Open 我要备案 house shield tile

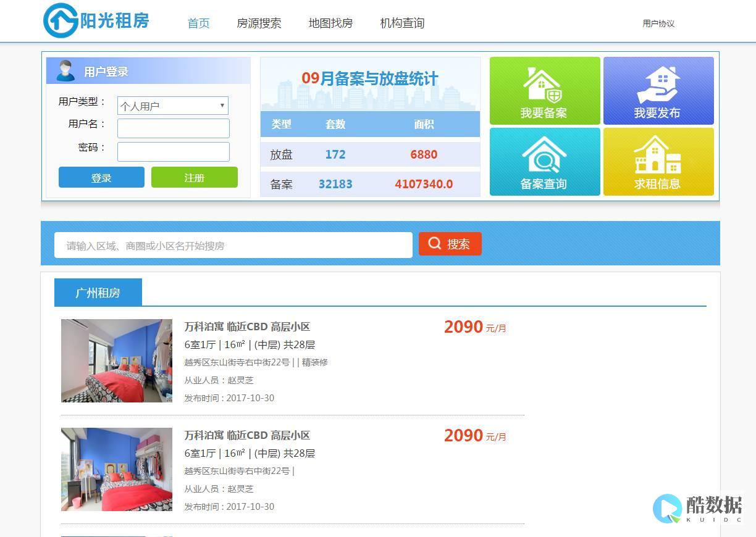[x=545, y=91]
